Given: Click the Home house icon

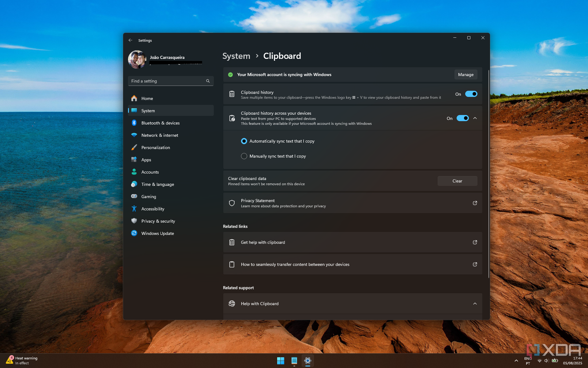Looking at the screenshot, I should pyautogui.click(x=134, y=98).
